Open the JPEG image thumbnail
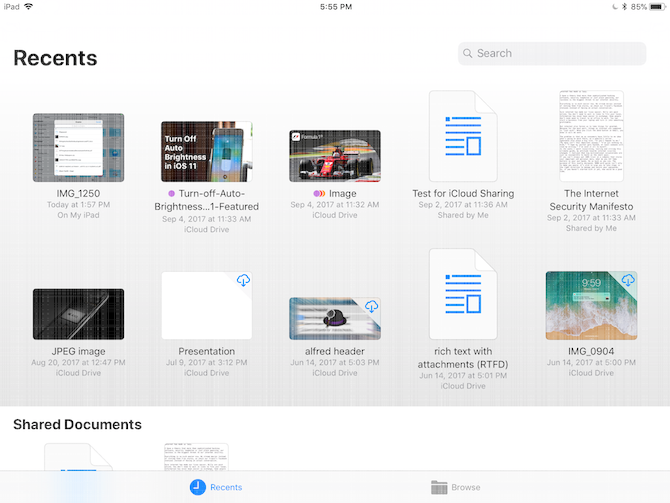This screenshot has height=503, width=670. click(78, 314)
